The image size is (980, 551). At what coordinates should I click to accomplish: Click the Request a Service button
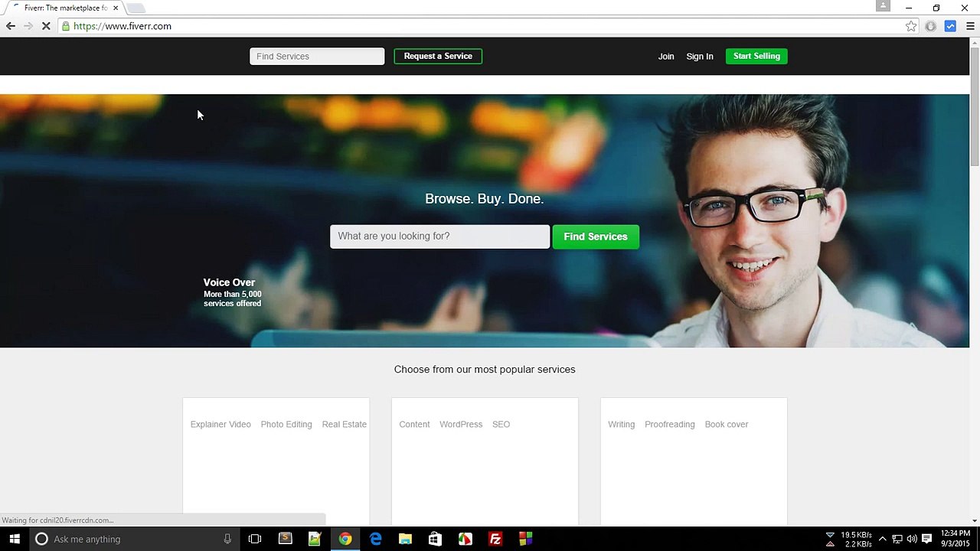(x=438, y=56)
